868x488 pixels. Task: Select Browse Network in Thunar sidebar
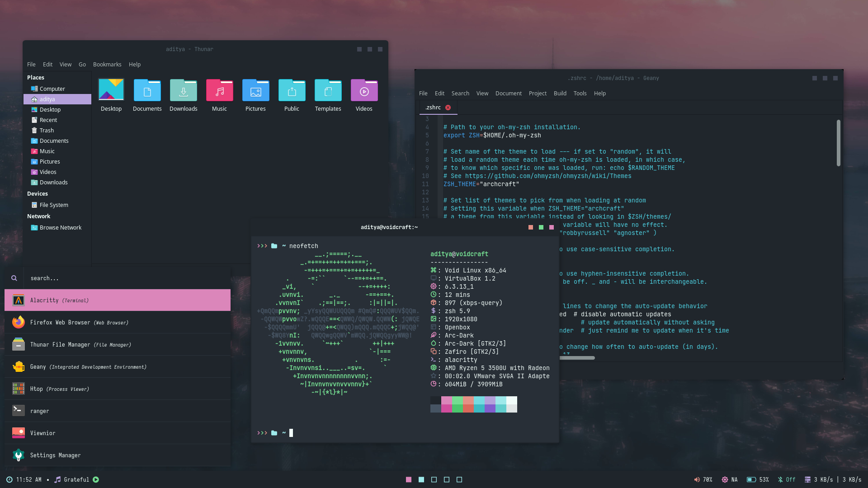pyautogui.click(x=60, y=228)
